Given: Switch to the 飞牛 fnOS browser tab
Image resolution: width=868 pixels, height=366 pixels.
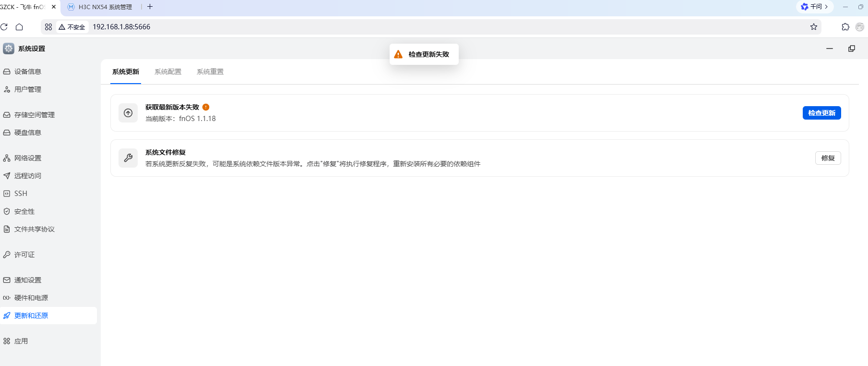Looking at the screenshot, I should click(x=24, y=7).
